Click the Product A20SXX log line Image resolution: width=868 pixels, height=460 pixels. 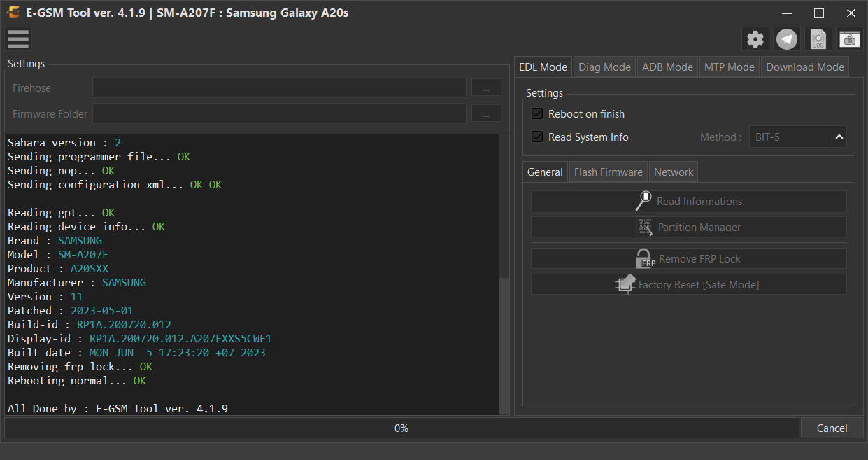click(x=58, y=269)
